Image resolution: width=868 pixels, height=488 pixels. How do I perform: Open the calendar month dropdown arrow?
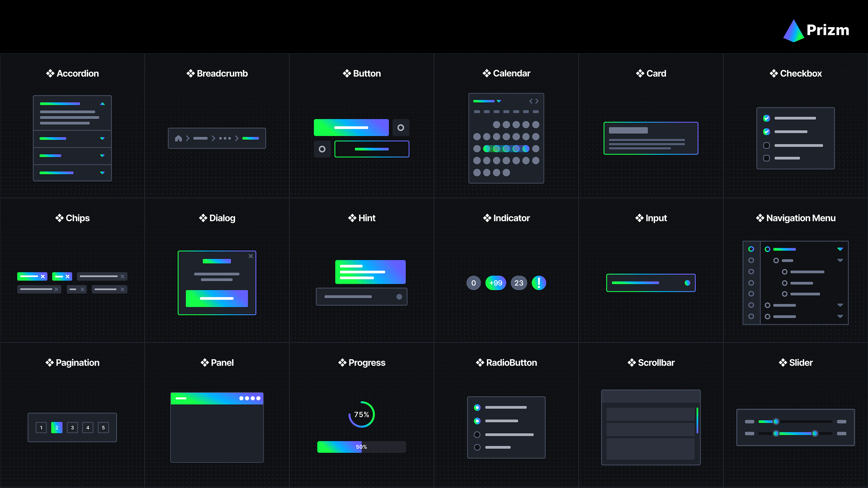pos(499,101)
